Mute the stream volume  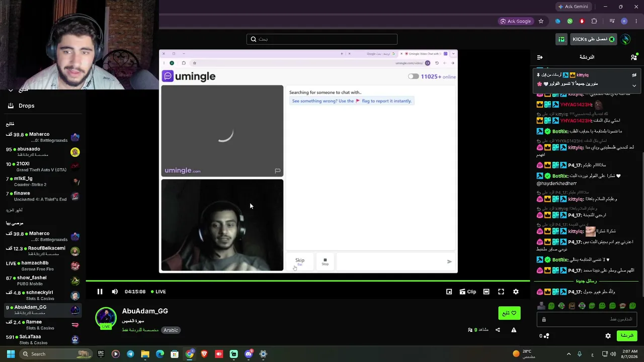(x=115, y=292)
